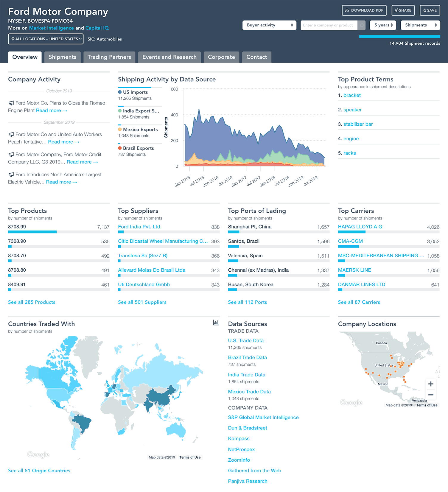Zoom out on Company Locations map
The width and height of the screenshot is (448, 492).
point(431,395)
